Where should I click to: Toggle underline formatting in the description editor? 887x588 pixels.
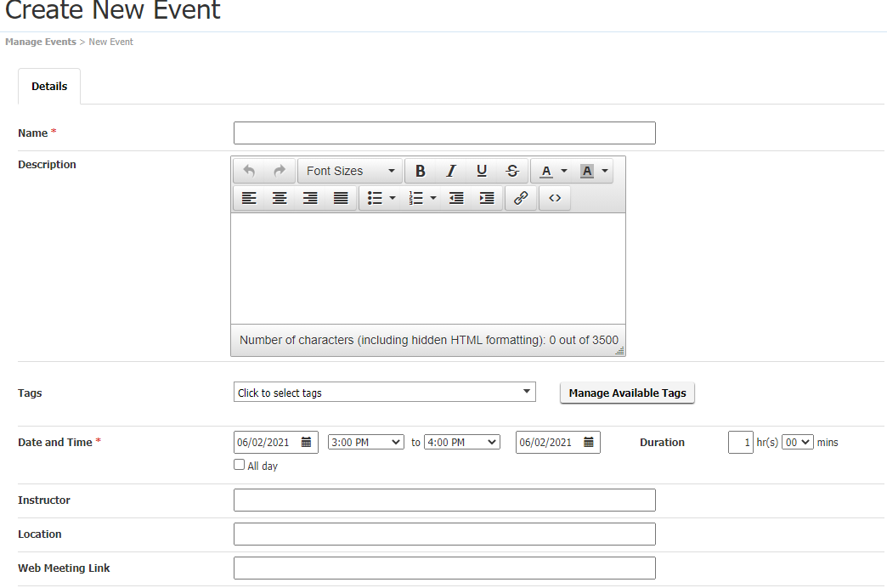pos(481,170)
